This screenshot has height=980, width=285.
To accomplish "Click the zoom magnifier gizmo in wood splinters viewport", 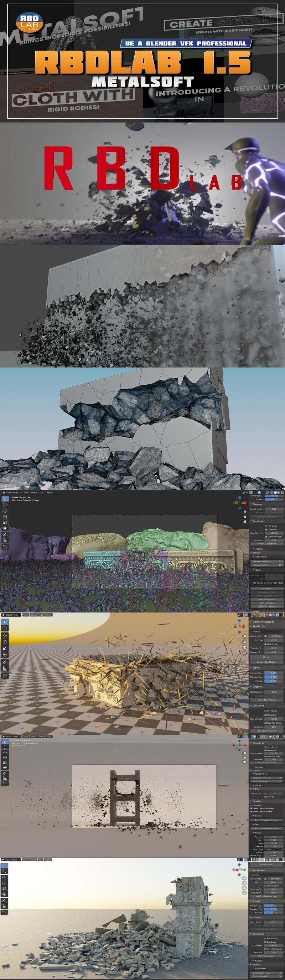I will [245, 636].
